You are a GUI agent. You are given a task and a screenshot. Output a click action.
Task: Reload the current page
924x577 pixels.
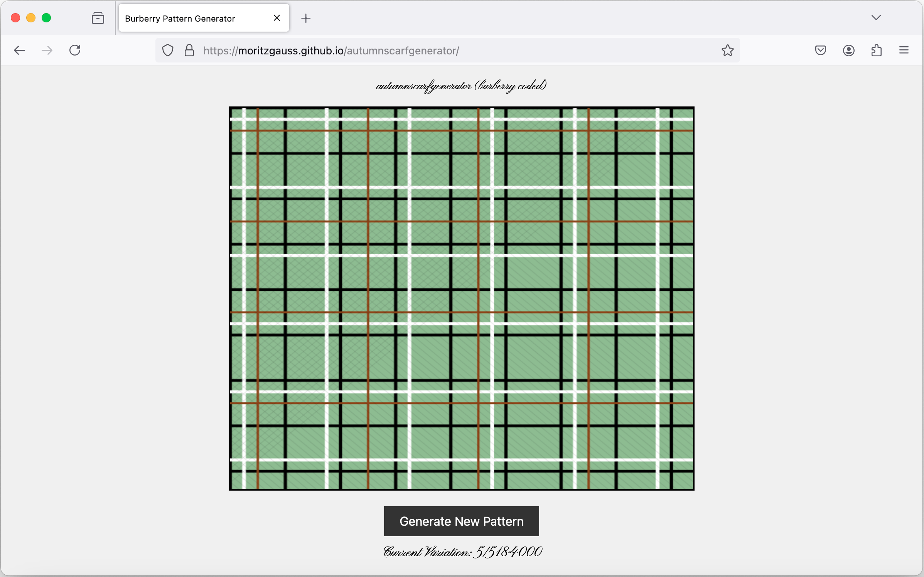(x=75, y=51)
